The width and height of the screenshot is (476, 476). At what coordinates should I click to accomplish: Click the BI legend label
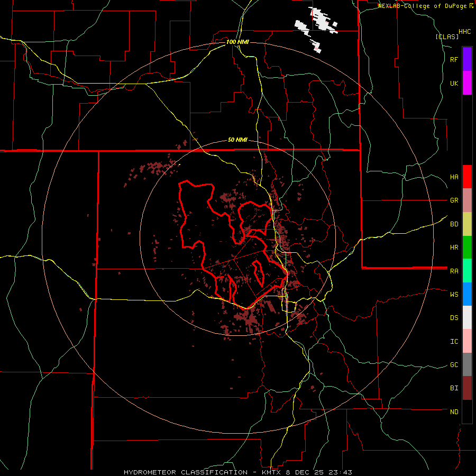click(x=454, y=388)
